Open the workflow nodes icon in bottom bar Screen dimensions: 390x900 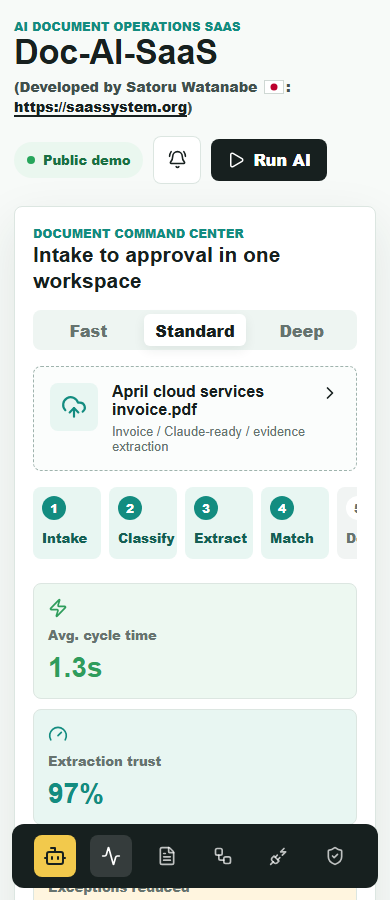[223, 856]
